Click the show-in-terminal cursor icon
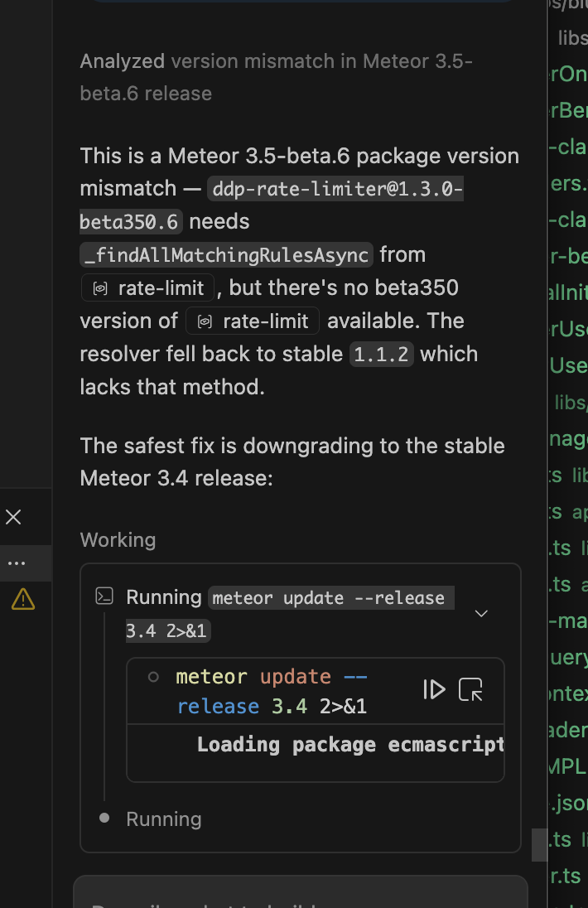The width and height of the screenshot is (588, 908). [470, 689]
